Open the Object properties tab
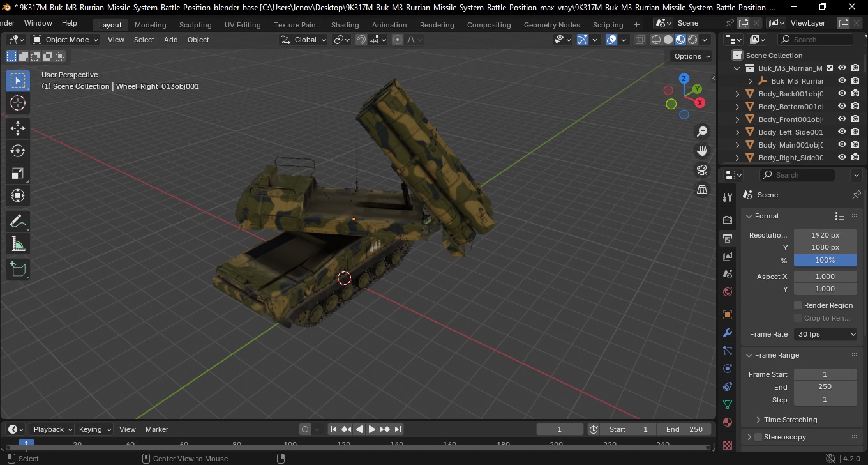868x465 pixels. [x=728, y=315]
